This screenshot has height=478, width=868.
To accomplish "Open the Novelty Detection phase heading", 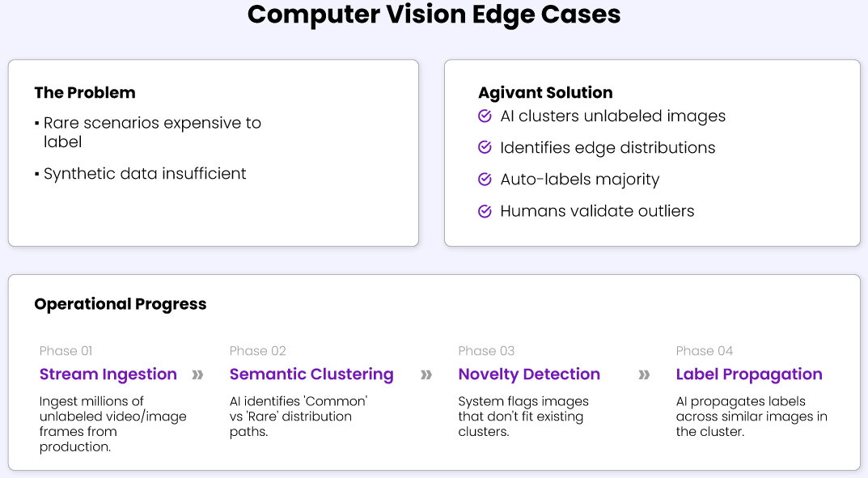I will tap(529, 374).
